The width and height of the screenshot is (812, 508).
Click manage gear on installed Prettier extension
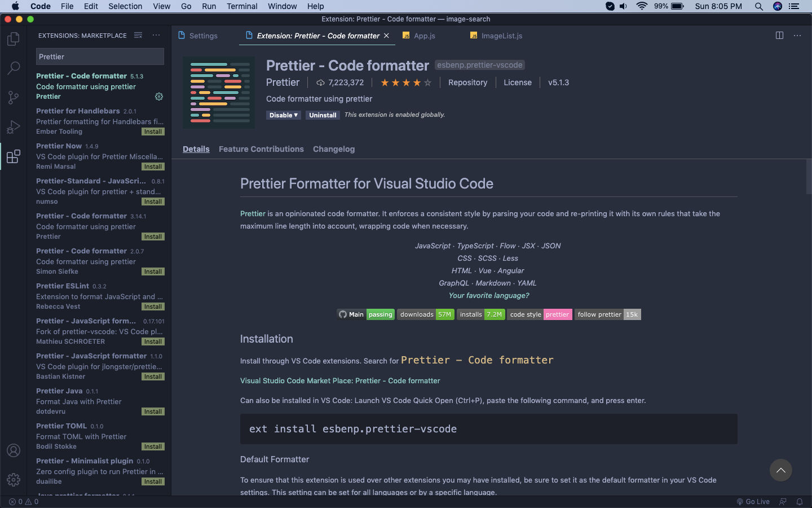[159, 97]
